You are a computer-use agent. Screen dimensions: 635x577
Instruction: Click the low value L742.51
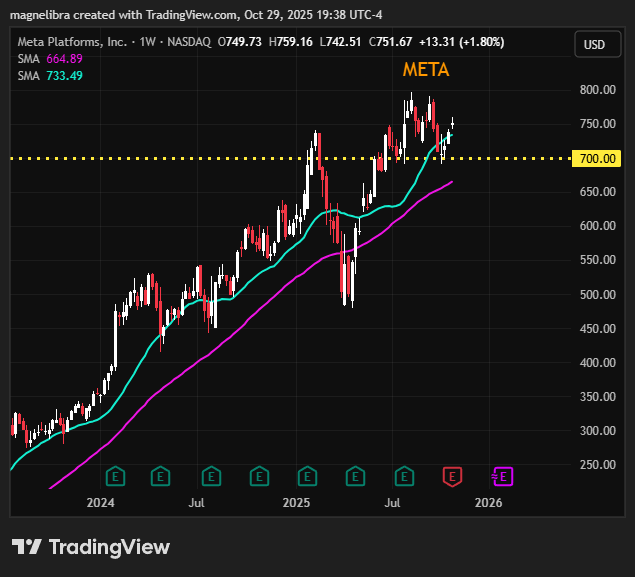point(340,42)
